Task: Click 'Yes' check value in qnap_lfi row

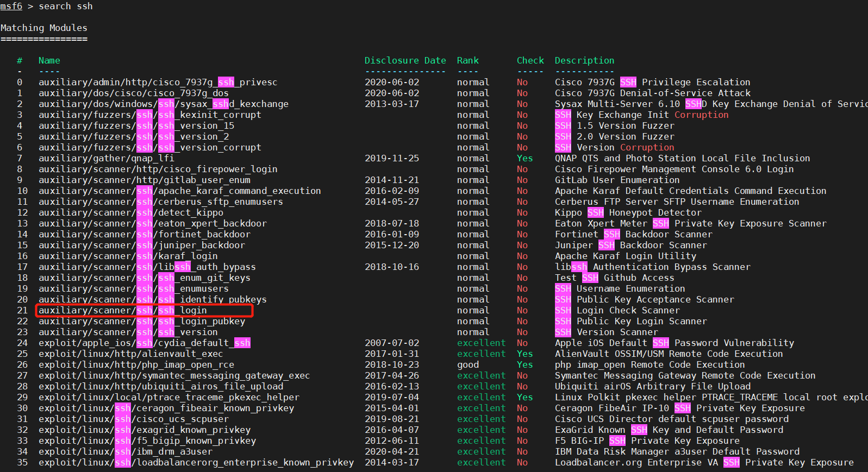Action: point(525,158)
